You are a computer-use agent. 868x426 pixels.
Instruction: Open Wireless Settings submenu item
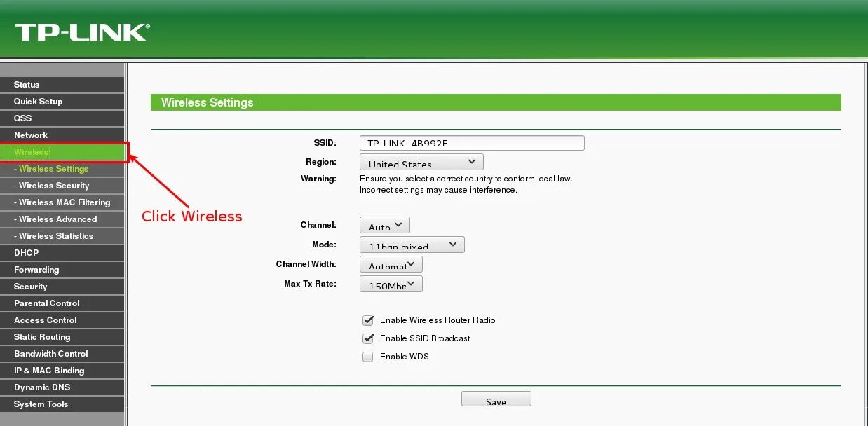click(62, 169)
